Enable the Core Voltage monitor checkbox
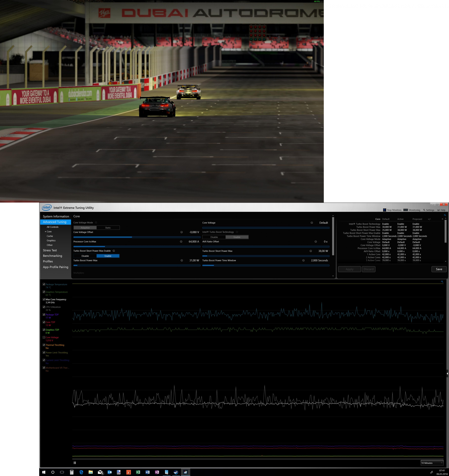Viewport: 449px width, 476px height. click(44, 337)
